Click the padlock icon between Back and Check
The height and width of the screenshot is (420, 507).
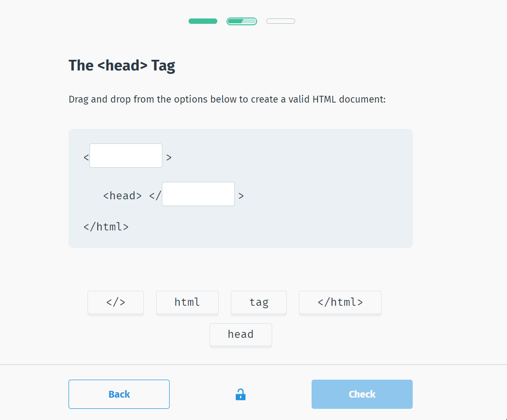pyautogui.click(x=240, y=394)
